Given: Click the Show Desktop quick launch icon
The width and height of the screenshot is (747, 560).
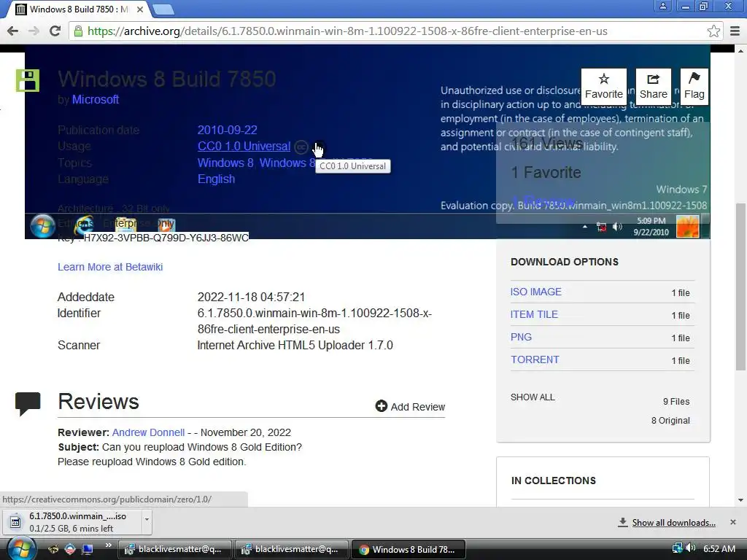Looking at the screenshot, I should pyautogui.click(x=88, y=549).
